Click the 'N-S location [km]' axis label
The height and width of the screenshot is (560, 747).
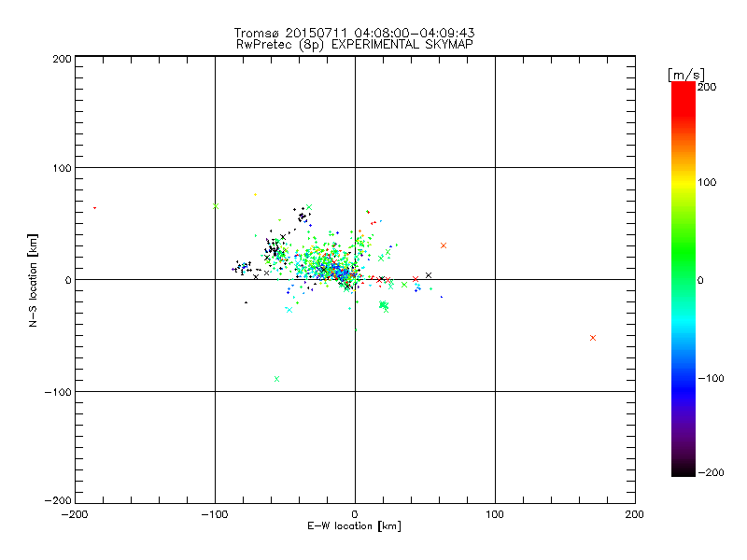pyautogui.click(x=33, y=280)
